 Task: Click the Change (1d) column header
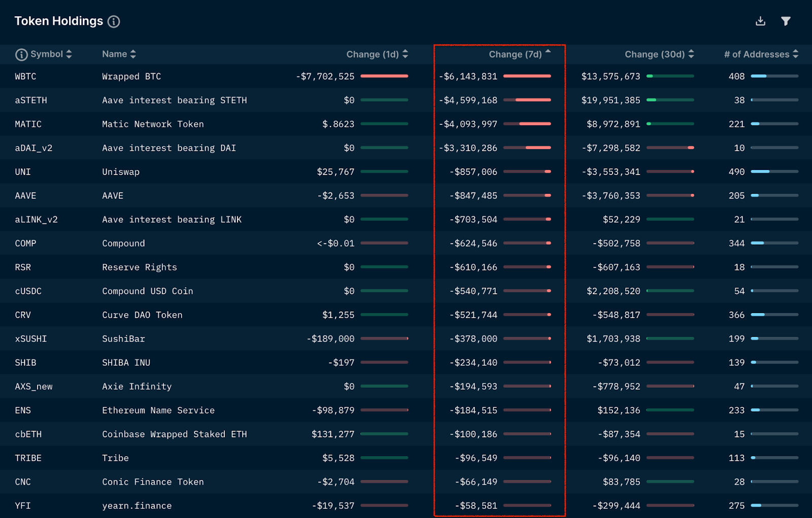373,54
